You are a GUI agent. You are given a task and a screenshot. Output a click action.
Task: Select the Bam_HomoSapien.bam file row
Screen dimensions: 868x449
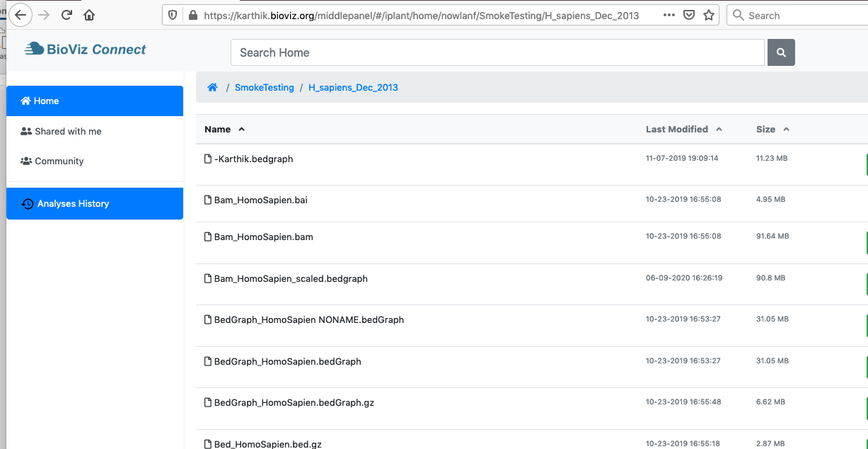coord(263,237)
